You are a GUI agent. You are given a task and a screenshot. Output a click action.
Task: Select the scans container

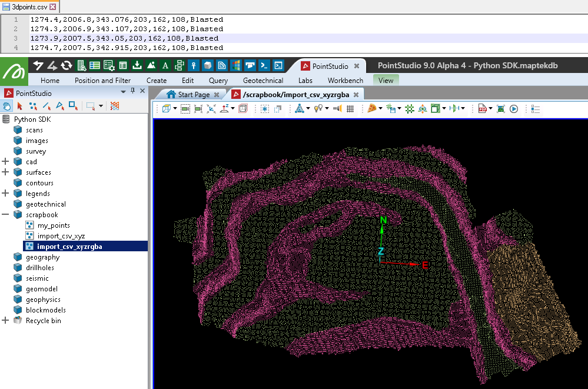point(34,130)
